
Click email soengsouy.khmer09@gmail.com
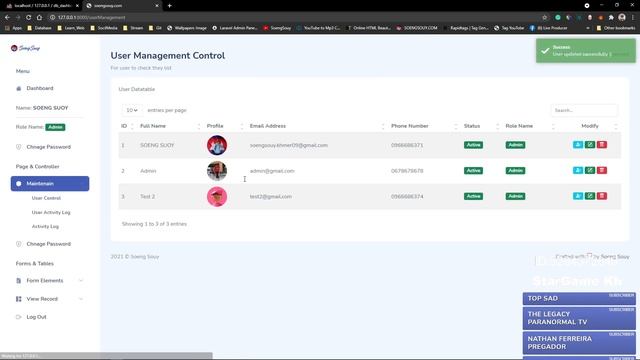point(289,145)
